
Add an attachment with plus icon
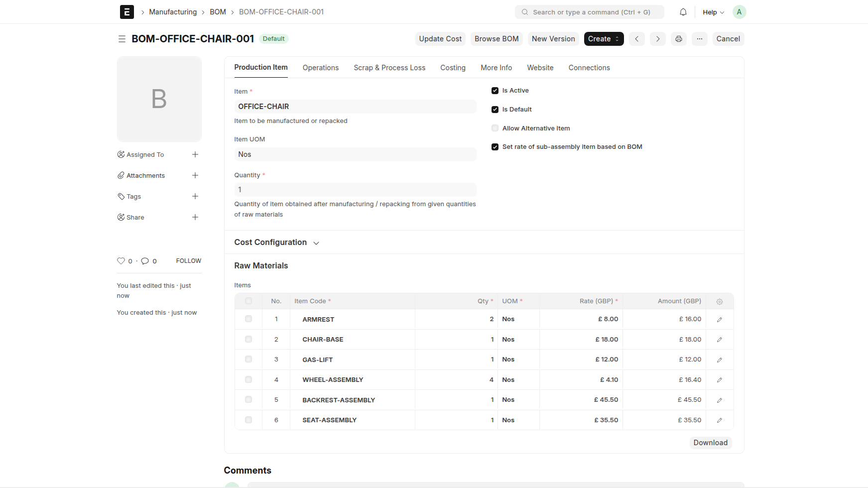195,175
